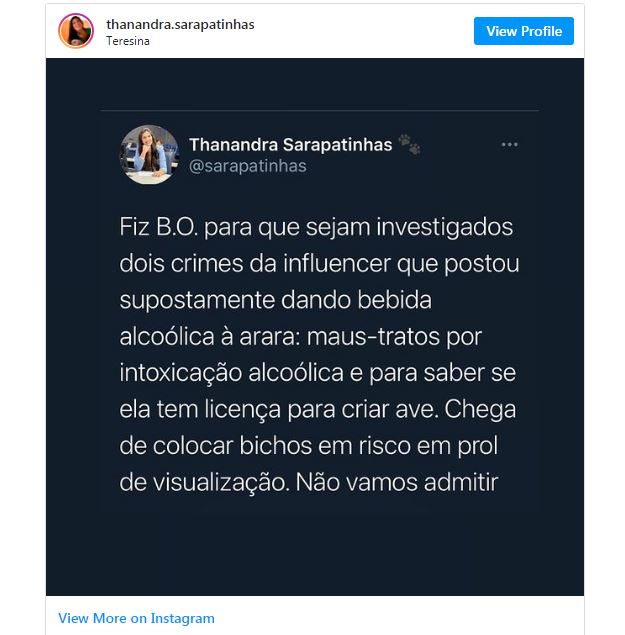Select the Thanandra Sarapatinhas display name
Screen dimensions: 625x635
pos(290,145)
